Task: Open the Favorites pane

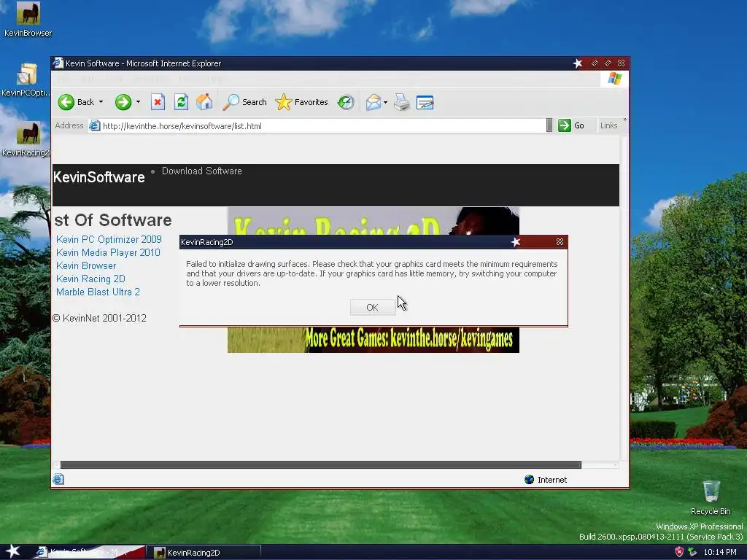Action: click(x=301, y=102)
